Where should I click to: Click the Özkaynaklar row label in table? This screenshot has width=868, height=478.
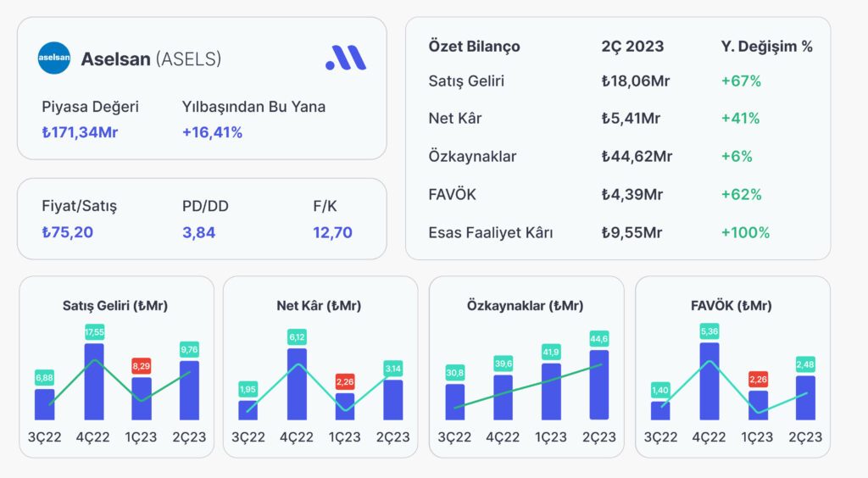(x=472, y=157)
